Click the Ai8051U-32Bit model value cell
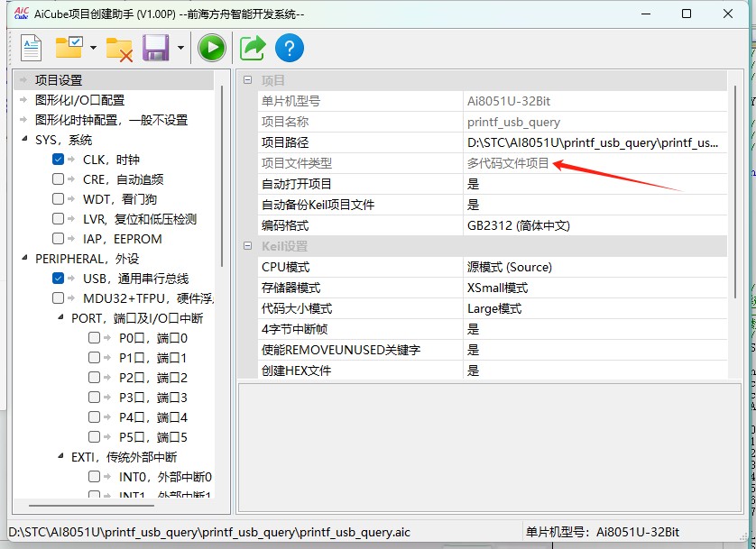 click(x=595, y=101)
